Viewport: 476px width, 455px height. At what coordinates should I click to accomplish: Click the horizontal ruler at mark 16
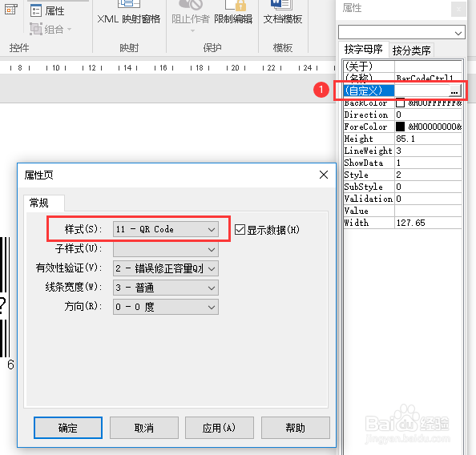pyautogui.click(x=163, y=67)
